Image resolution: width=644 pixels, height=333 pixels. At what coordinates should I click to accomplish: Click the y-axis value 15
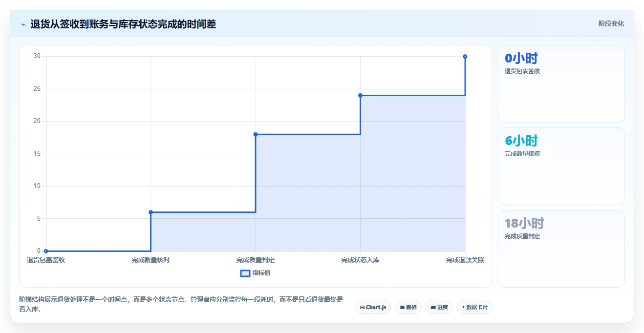pyautogui.click(x=37, y=154)
